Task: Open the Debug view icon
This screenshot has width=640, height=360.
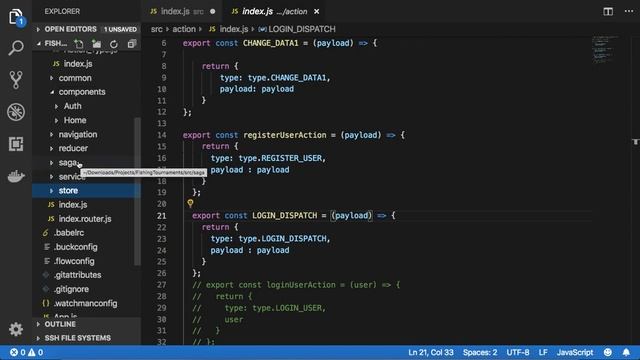Action: (16, 112)
